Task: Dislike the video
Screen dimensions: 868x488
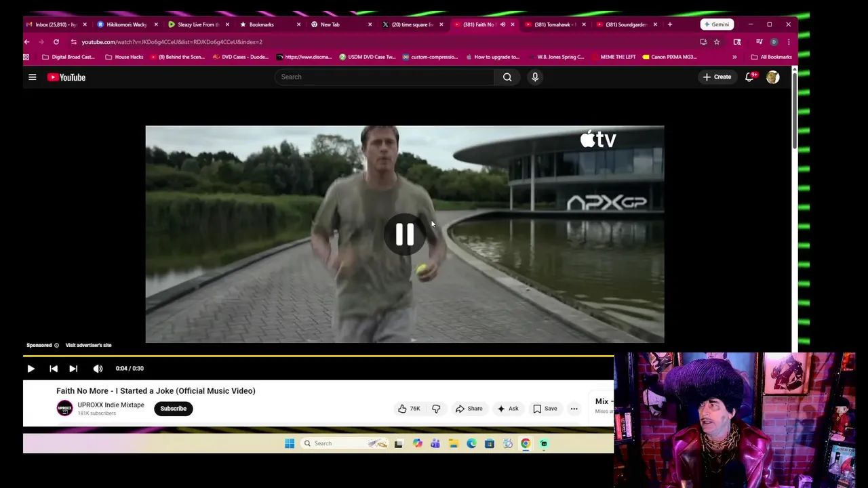Action: 436,409
